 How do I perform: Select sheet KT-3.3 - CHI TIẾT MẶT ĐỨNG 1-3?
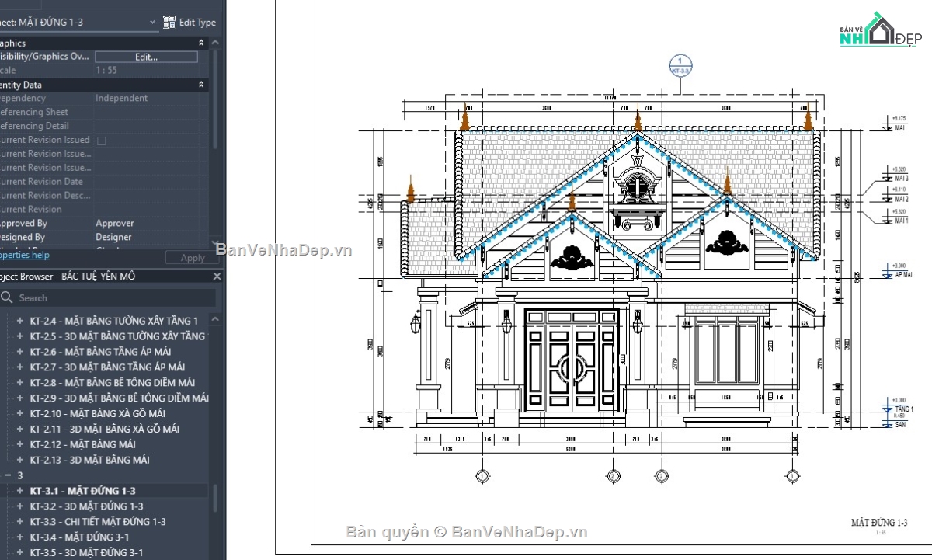click(98, 522)
